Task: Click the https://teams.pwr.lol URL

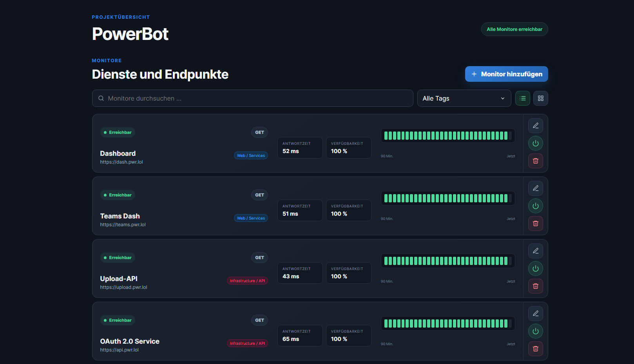Action: point(123,225)
